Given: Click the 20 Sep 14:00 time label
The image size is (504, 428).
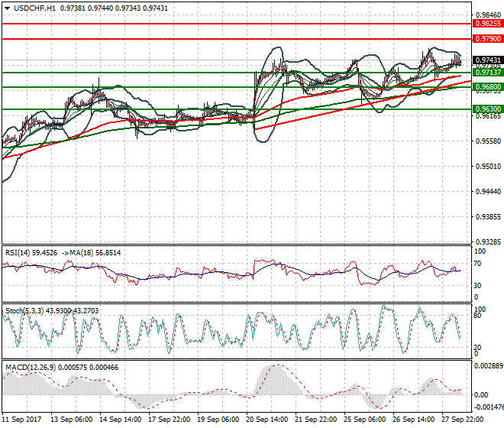Looking at the screenshot, I should click(267, 420).
